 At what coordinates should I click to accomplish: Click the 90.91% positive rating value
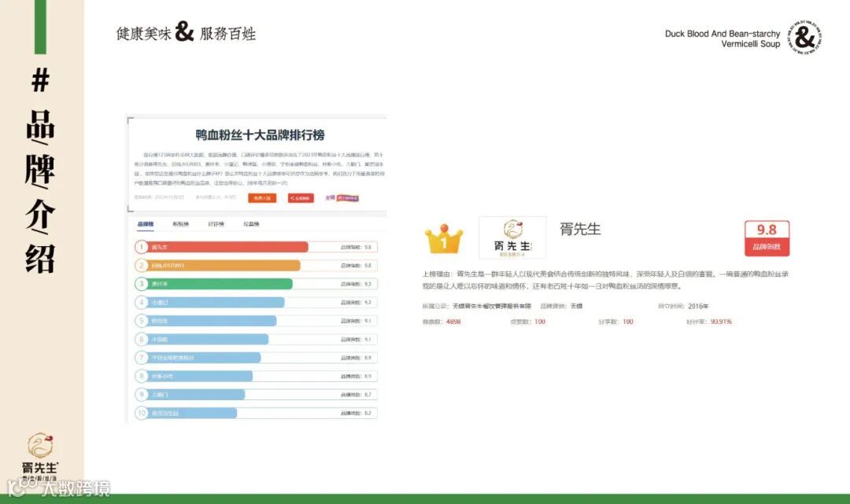tap(721, 322)
